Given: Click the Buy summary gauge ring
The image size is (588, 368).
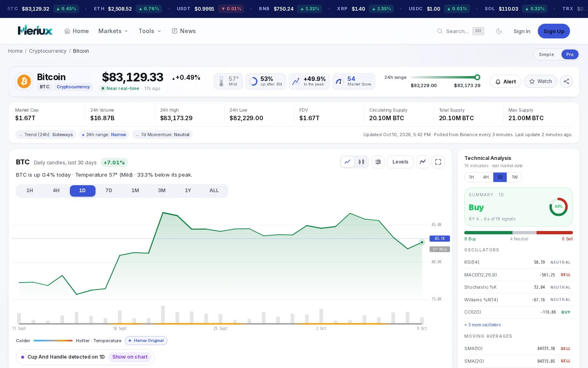Looking at the screenshot, I should 558,207.
